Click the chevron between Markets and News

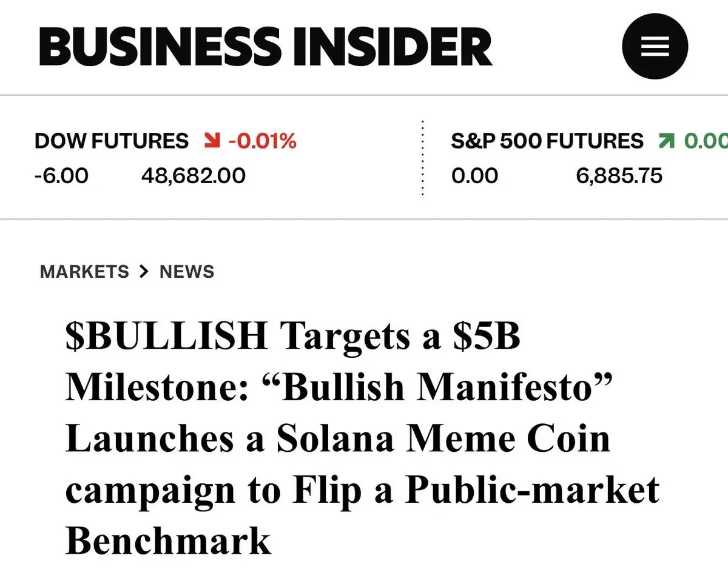pyautogui.click(x=144, y=271)
